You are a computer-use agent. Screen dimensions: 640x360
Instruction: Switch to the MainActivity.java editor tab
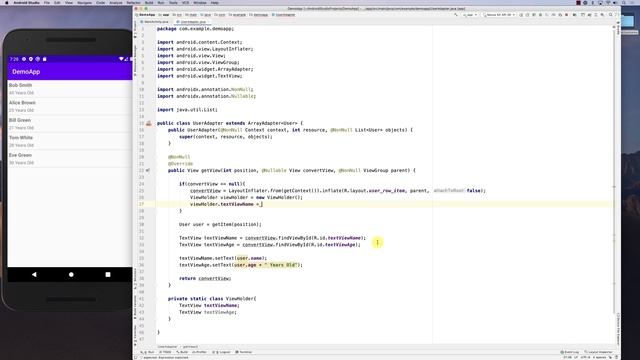tap(155, 22)
